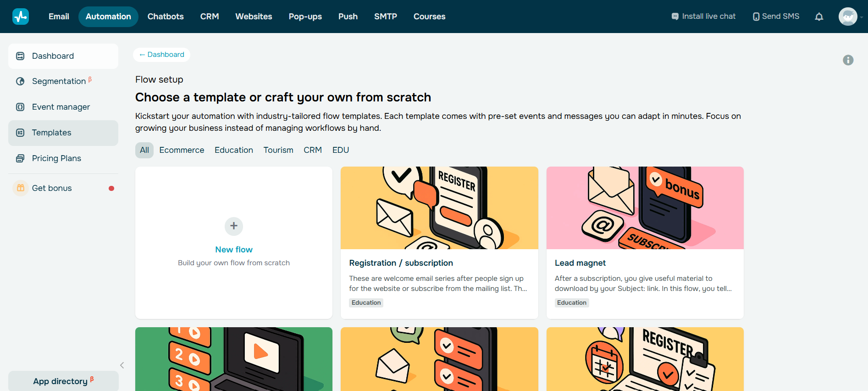The width and height of the screenshot is (868, 391).
Task: Click the plus icon for new flow
Action: [x=234, y=226]
